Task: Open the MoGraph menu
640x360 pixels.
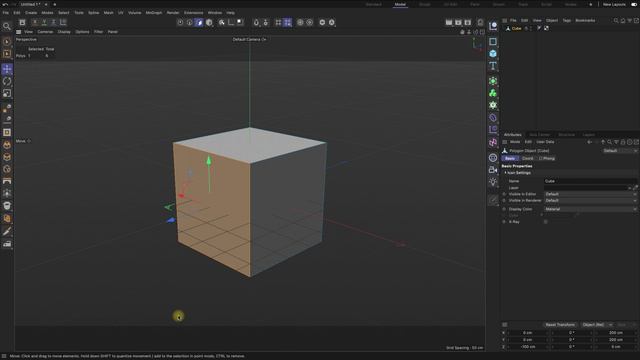Action: tap(153, 13)
